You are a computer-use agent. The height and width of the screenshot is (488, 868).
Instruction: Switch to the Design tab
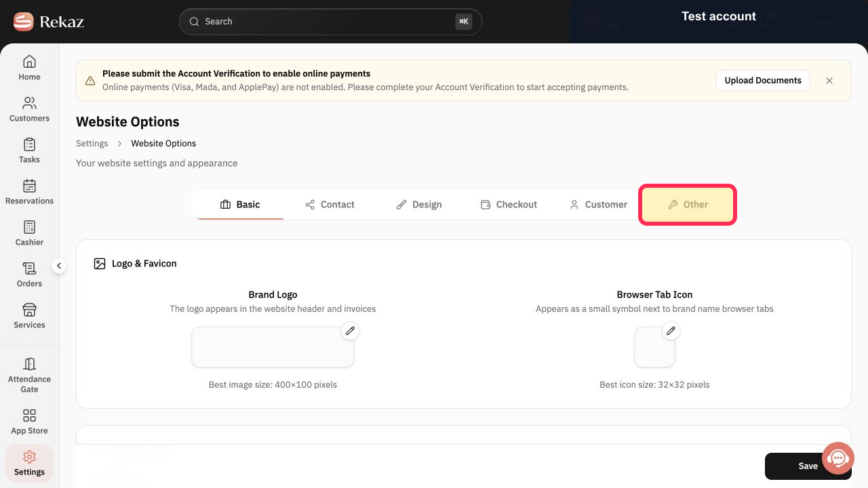419,205
